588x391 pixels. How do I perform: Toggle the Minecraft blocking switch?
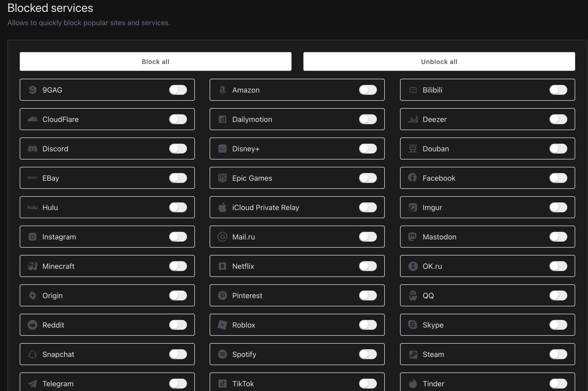[178, 266]
